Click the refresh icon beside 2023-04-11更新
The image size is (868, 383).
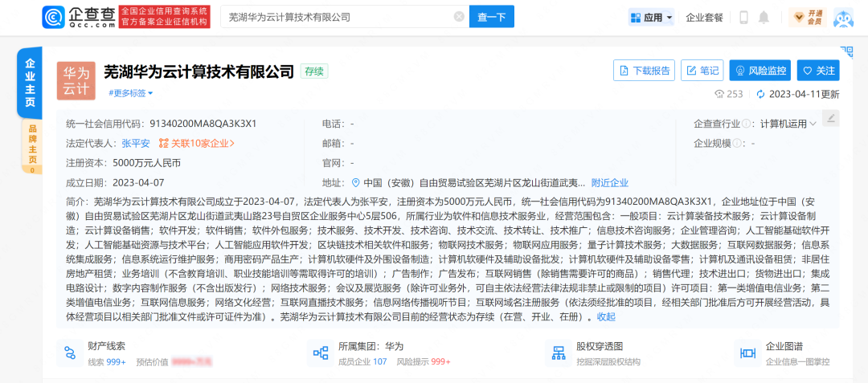point(761,94)
